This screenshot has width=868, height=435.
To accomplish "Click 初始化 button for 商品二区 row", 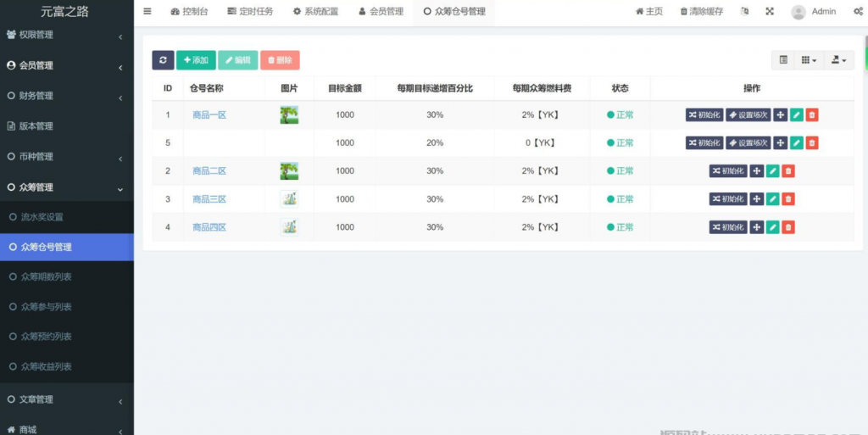I will tap(728, 171).
